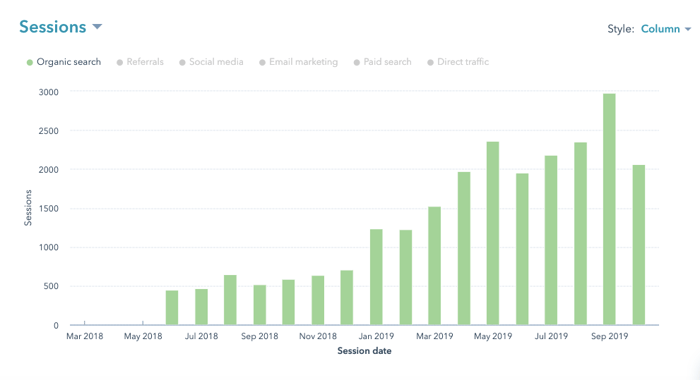700x380 pixels.
Task: Select the Jan 2019 column bar
Action: (x=376, y=277)
